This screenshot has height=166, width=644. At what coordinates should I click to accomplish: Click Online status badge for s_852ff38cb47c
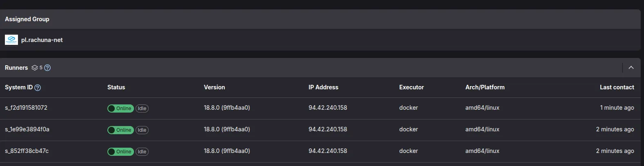[120, 152]
